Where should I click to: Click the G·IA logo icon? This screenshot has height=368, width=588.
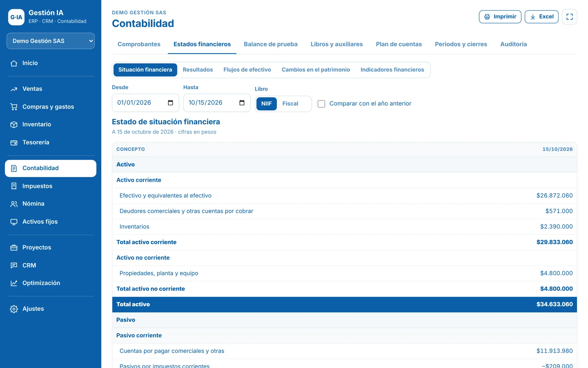16,17
